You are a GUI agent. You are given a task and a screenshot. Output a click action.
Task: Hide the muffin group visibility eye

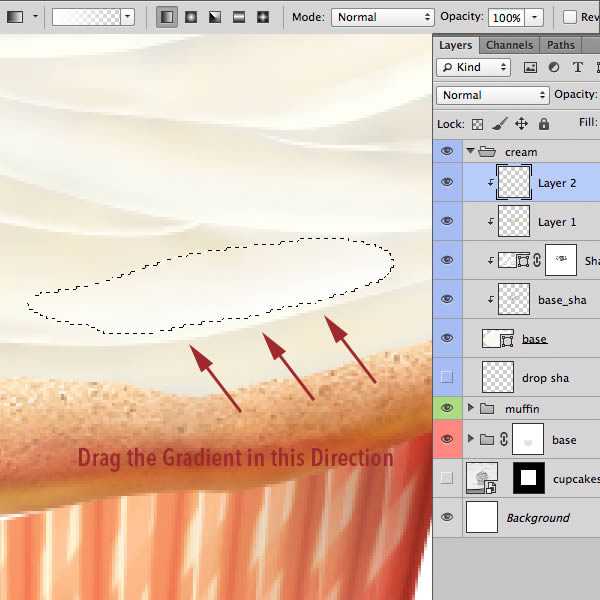click(x=447, y=408)
